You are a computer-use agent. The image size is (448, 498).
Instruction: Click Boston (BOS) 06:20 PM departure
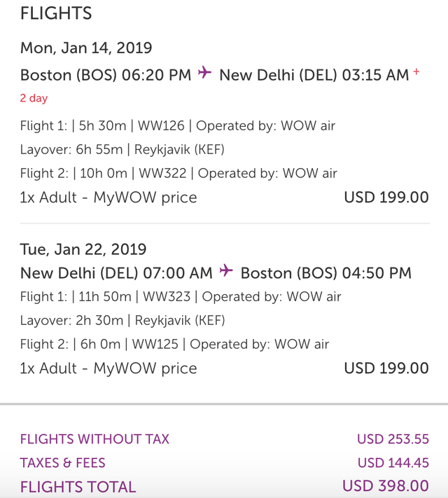coord(106,75)
